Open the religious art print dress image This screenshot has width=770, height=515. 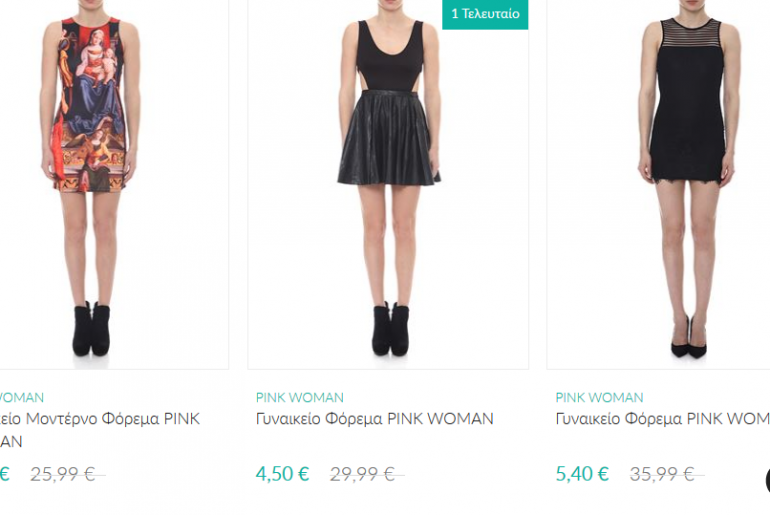[x=114, y=184]
